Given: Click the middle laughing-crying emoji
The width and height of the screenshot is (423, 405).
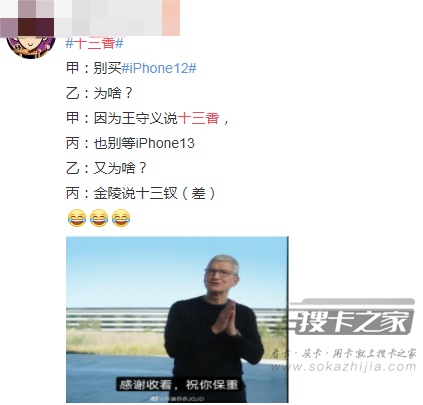Looking at the screenshot, I should (x=99, y=218).
